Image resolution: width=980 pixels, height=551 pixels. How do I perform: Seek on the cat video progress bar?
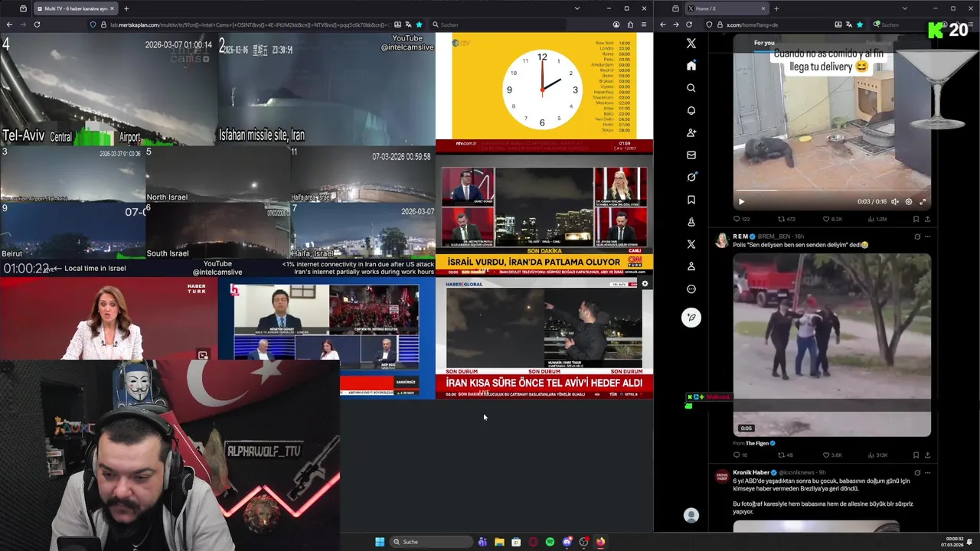click(832, 191)
